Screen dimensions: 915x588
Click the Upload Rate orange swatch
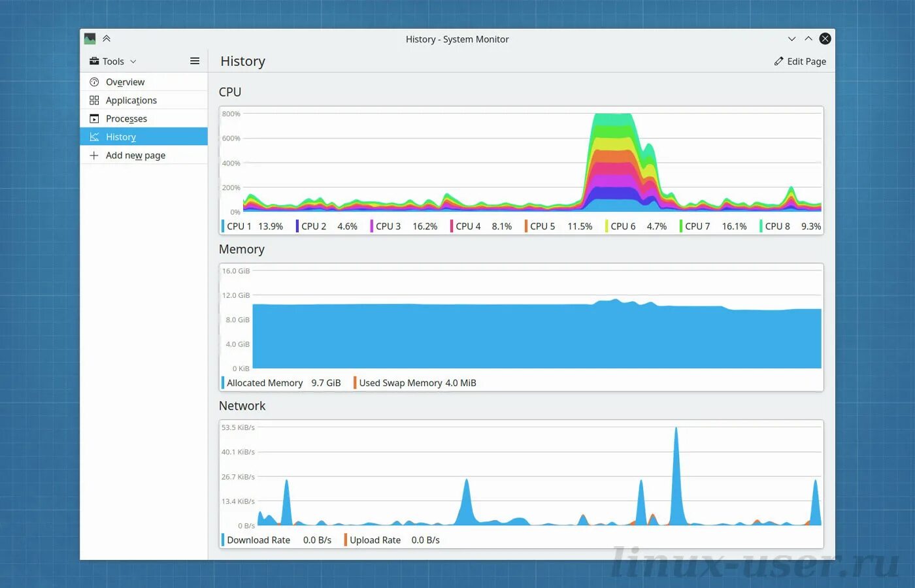(346, 540)
